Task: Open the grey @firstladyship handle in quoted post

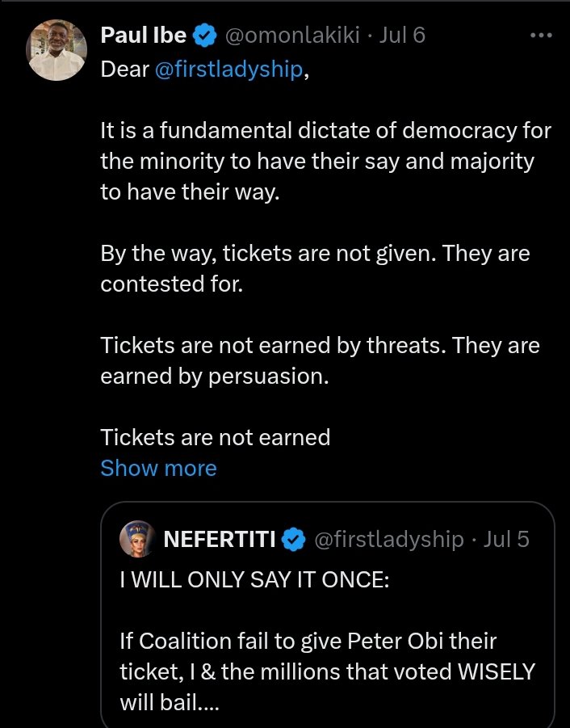Action: pyautogui.click(x=388, y=540)
